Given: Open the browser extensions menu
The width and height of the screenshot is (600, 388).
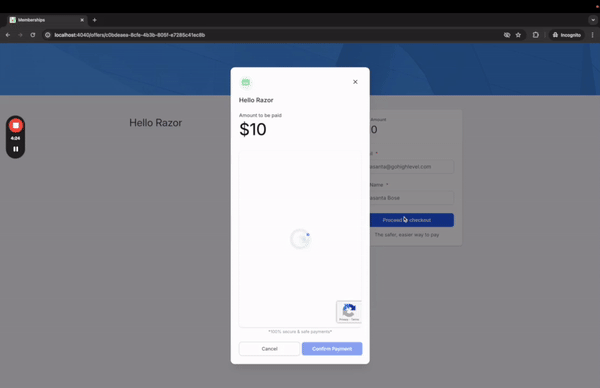Looking at the screenshot, I should tap(536, 35).
